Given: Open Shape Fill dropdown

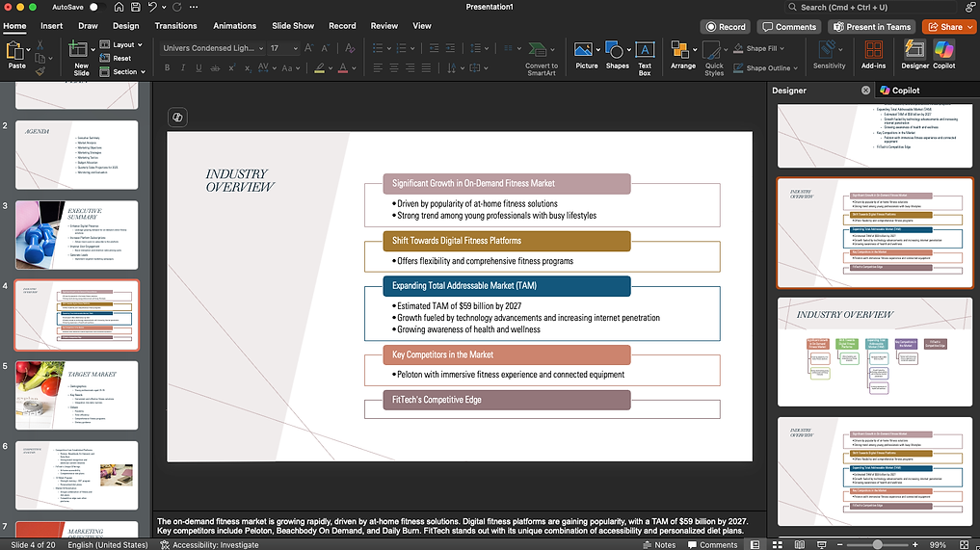Looking at the screenshot, I should point(758,48).
